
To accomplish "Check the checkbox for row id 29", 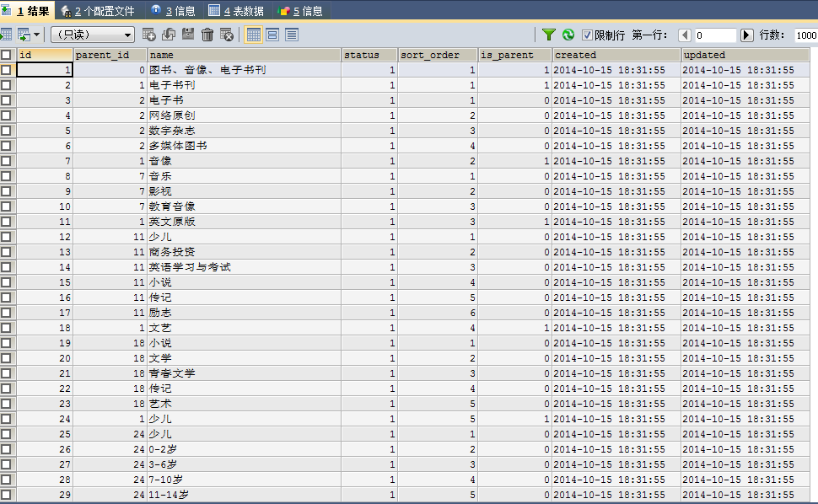I will pos(6,495).
